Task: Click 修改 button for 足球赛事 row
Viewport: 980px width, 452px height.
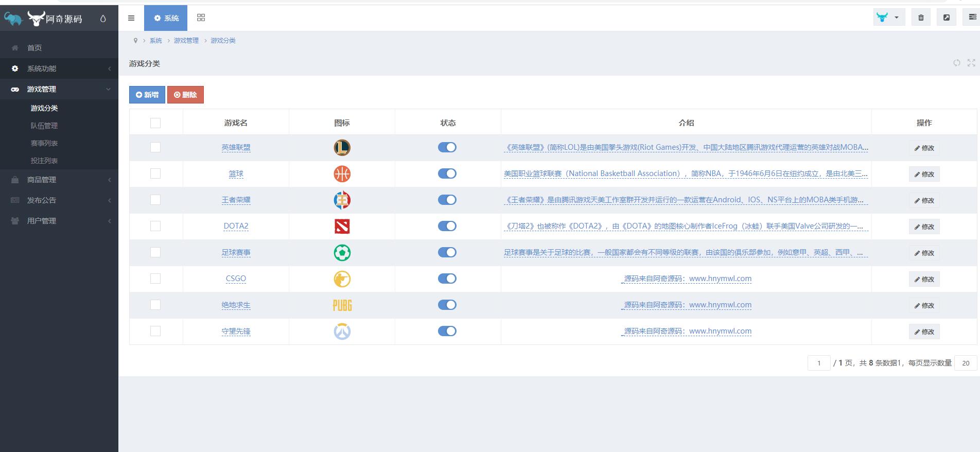Action: [x=924, y=253]
